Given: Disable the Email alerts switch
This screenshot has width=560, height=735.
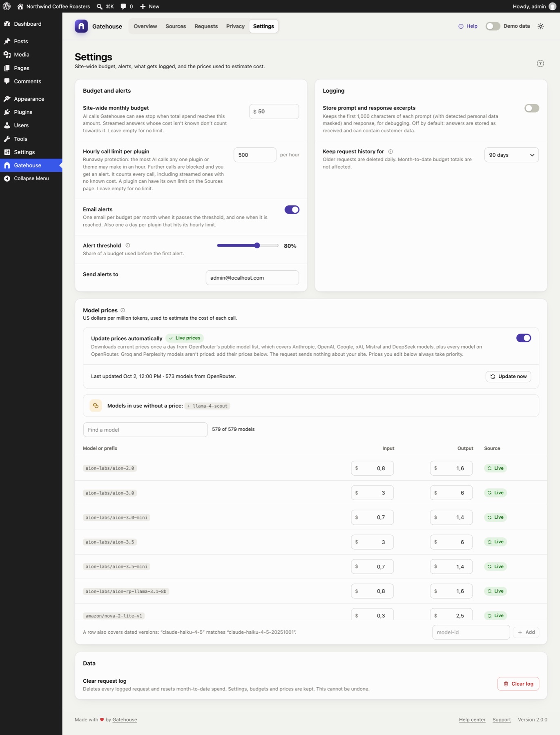Looking at the screenshot, I should (292, 209).
